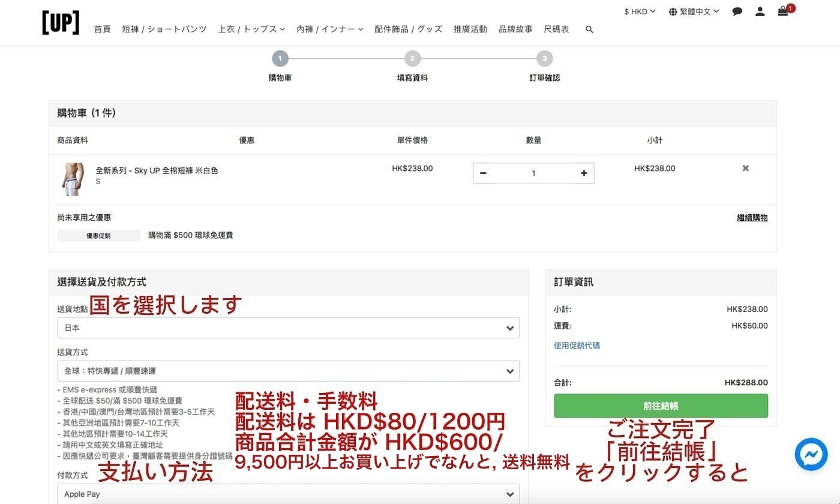
Task: Open the shopping cart icon
Action: tap(783, 11)
